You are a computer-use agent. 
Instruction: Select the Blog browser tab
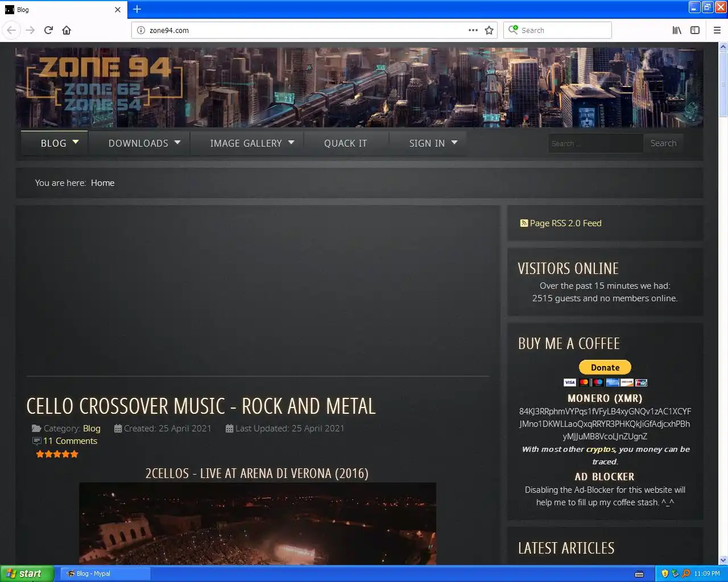point(64,10)
